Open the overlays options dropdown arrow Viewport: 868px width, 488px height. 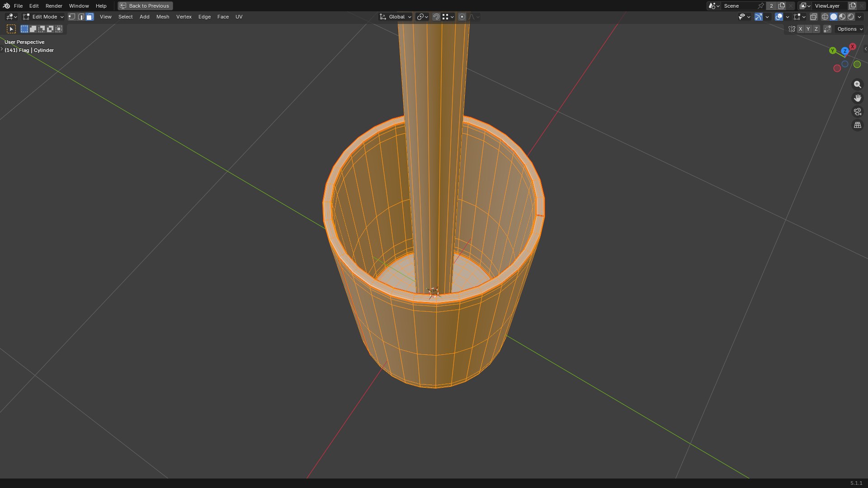(788, 17)
